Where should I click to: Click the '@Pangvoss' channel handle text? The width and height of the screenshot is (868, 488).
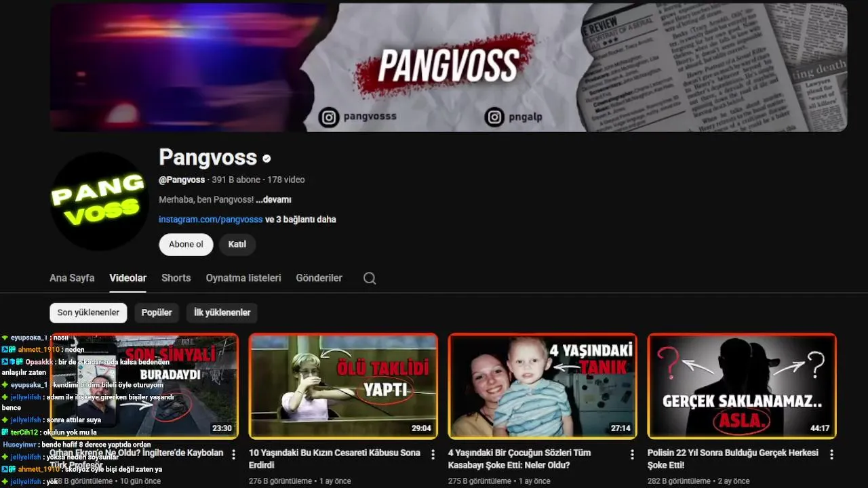point(182,180)
